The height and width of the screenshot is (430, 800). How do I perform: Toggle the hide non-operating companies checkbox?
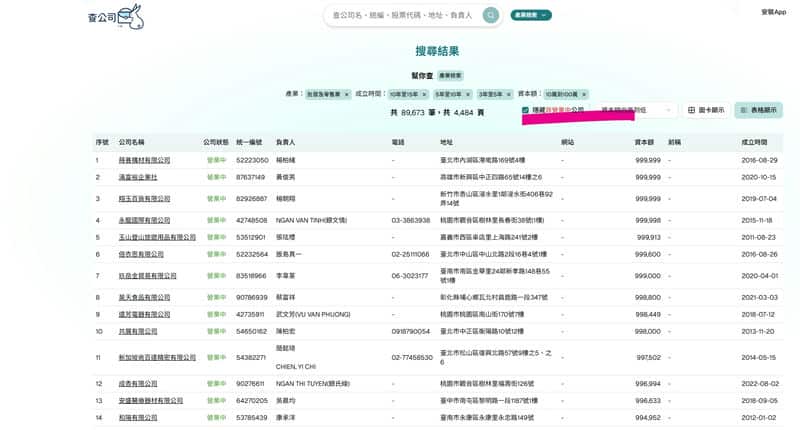pos(525,110)
